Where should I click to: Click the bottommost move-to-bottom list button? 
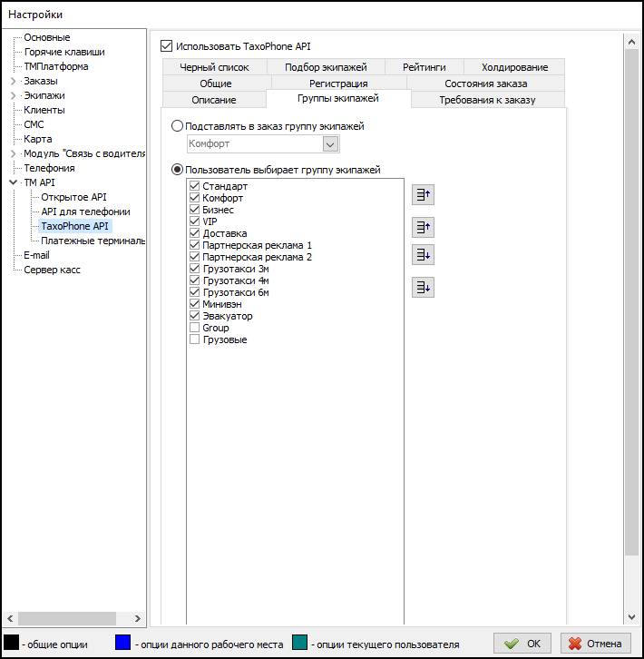pos(423,288)
